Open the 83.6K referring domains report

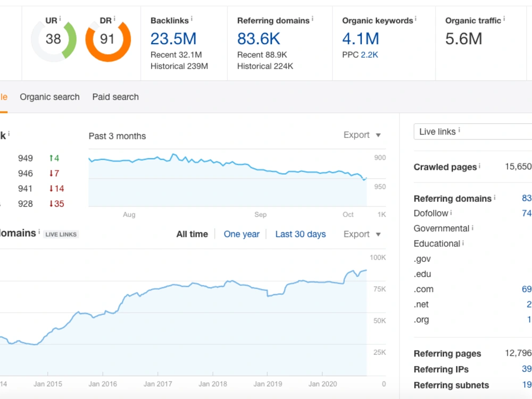click(x=259, y=39)
